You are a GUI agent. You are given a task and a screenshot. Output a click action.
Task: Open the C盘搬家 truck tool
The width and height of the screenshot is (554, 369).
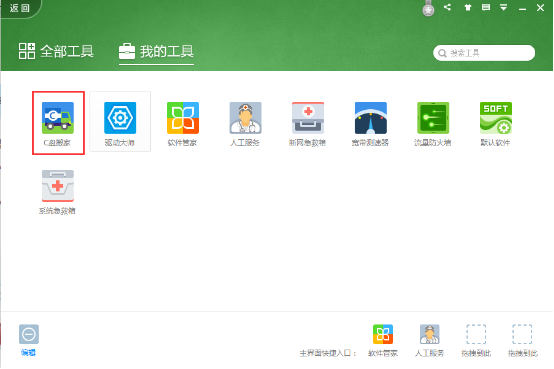[x=58, y=123]
